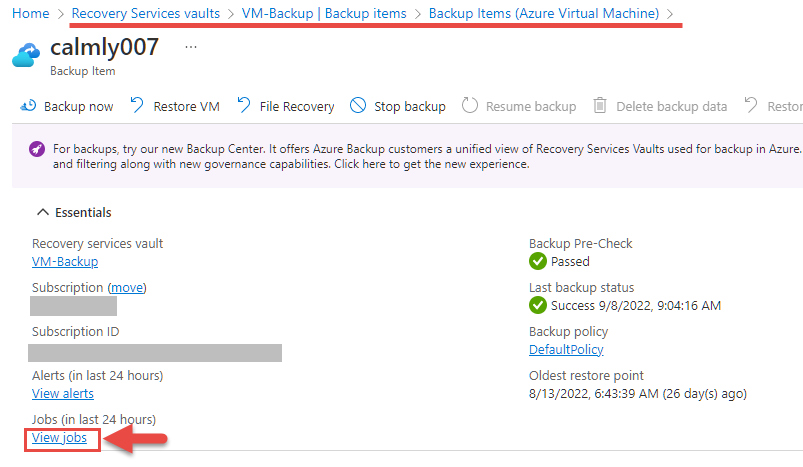The height and width of the screenshot is (467, 803).
Task: Click the move subscription link
Action: [x=127, y=288]
